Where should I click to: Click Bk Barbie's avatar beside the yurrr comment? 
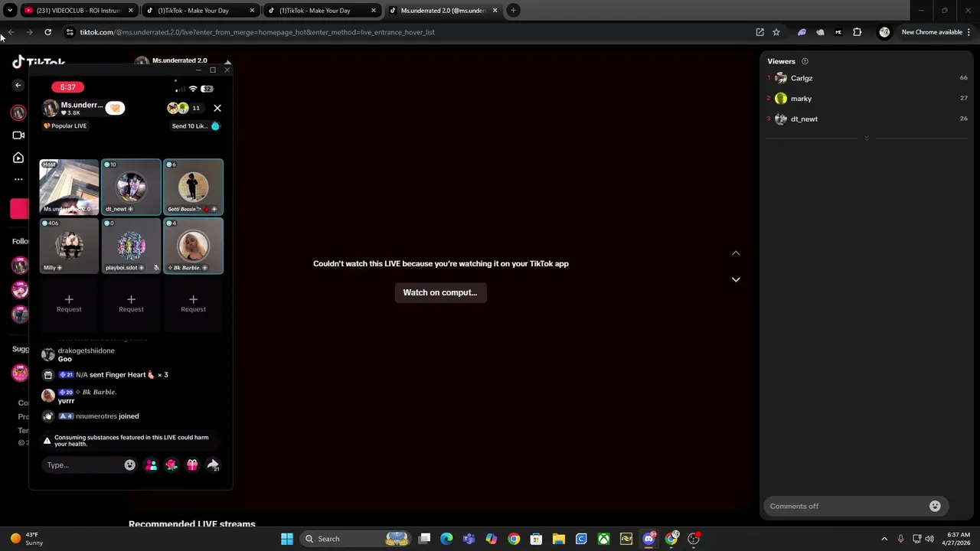48,396
